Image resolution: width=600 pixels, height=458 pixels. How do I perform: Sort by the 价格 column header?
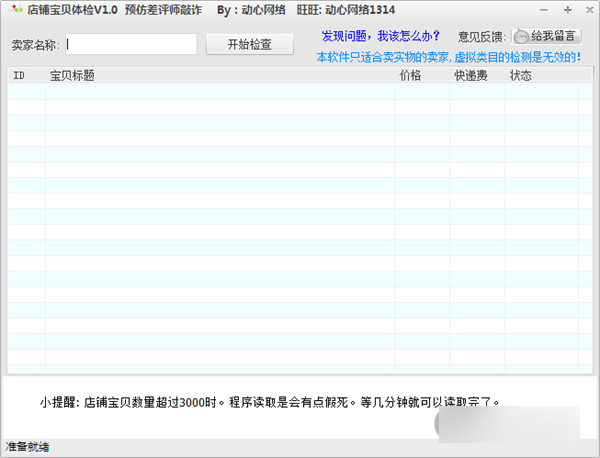pyautogui.click(x=410, y=75)
